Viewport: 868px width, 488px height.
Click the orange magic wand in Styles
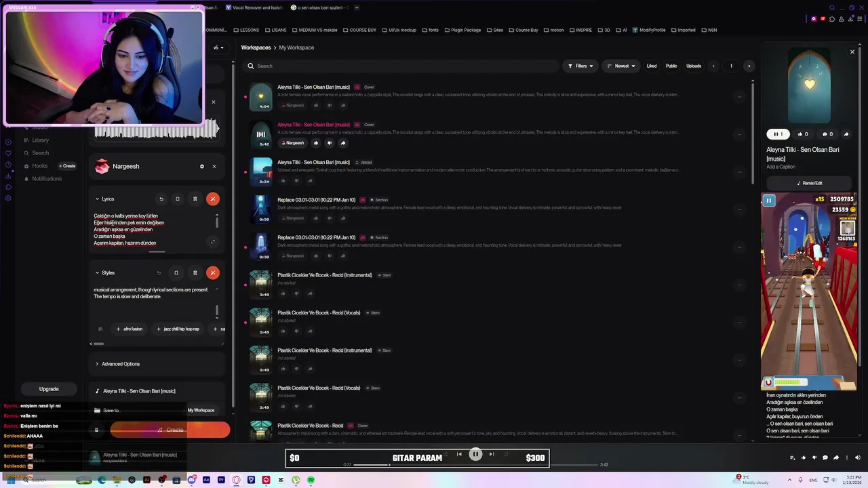point(213,272)
